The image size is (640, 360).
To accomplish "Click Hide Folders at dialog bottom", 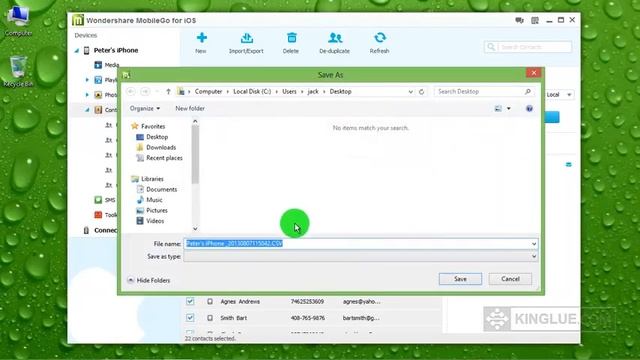I will 149,280.
